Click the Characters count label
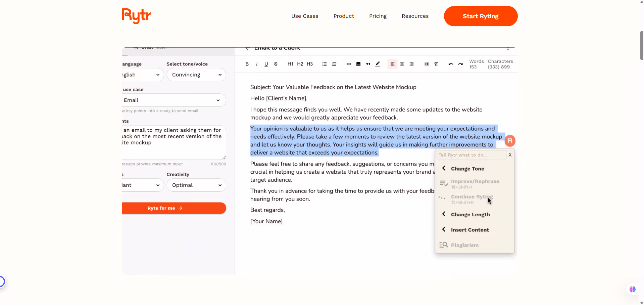The image size is (644, 305). click(500, 61)
